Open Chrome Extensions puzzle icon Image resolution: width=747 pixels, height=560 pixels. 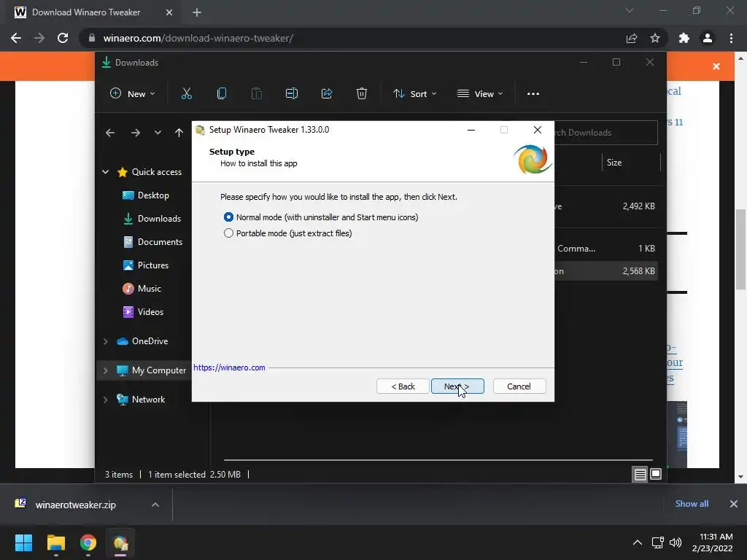point(684,38)
